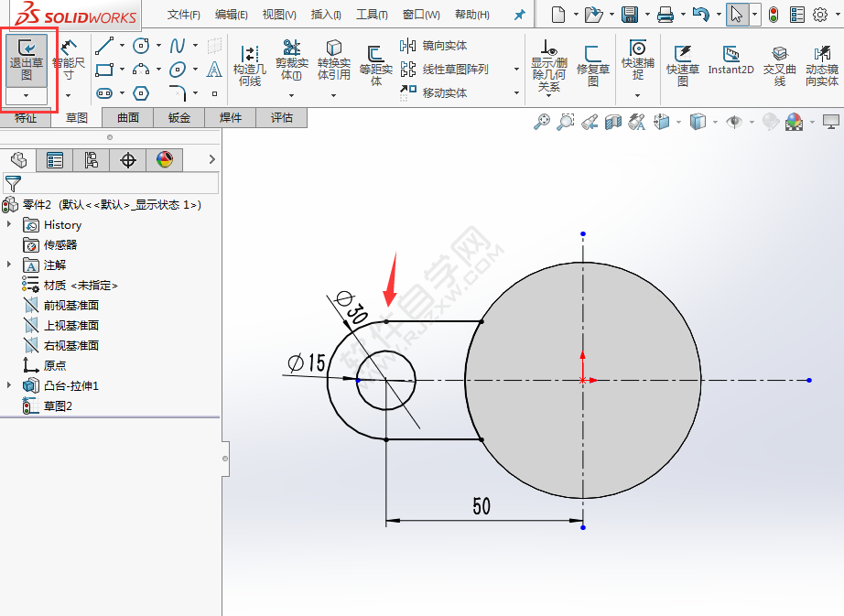Open the dropdown under Exit Sketch
844x616 pixels.
coord(25,97)
